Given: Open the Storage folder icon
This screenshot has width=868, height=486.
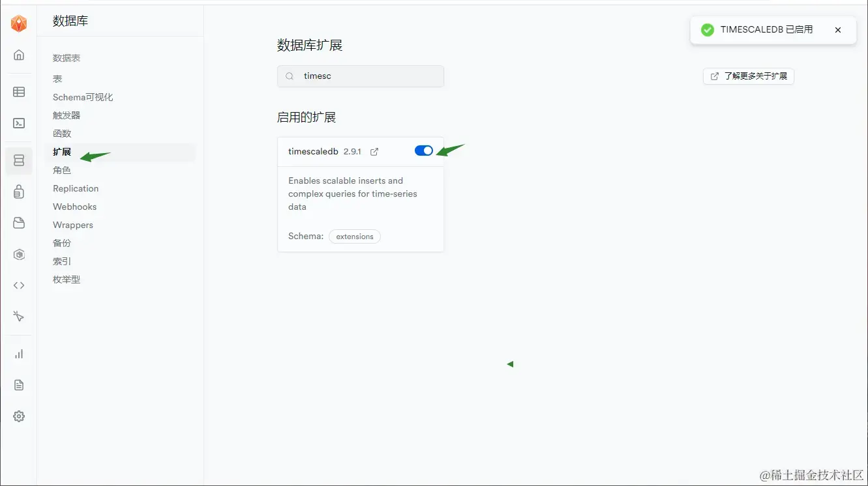Looking at the screenshot, I should pyautogui.click(x=19, y=223).
